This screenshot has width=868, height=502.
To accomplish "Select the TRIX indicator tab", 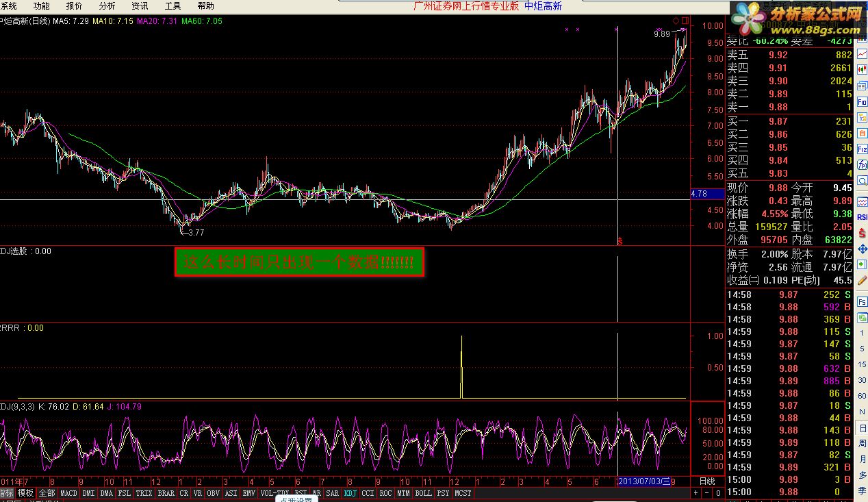I will point(144,493).
